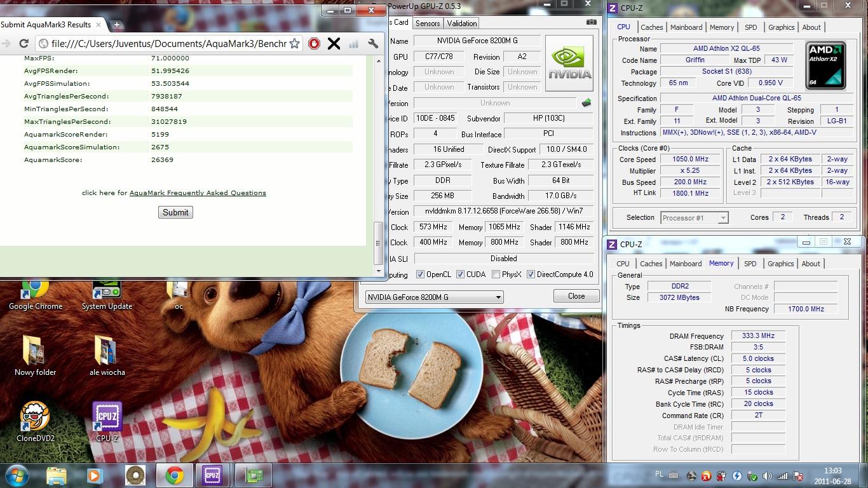868x488 pixels.
Task: Open Windows Media Player from taskbar
Action: (93, 475)
